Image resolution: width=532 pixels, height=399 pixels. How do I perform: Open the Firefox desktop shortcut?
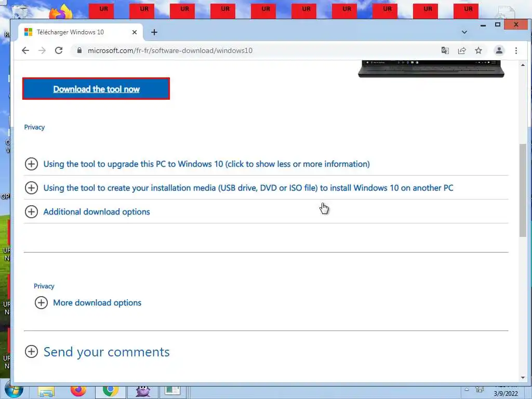(61, 12)
